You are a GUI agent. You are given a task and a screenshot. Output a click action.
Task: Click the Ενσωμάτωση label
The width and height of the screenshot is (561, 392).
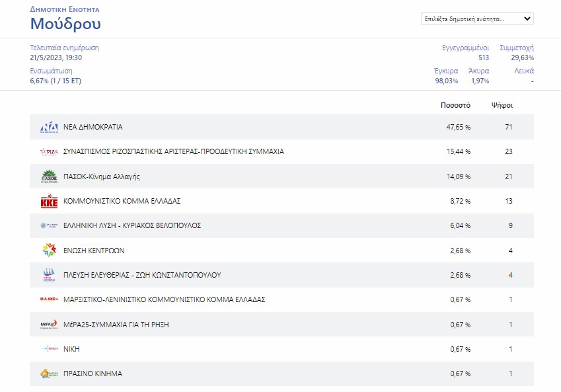tap(51, 71)
